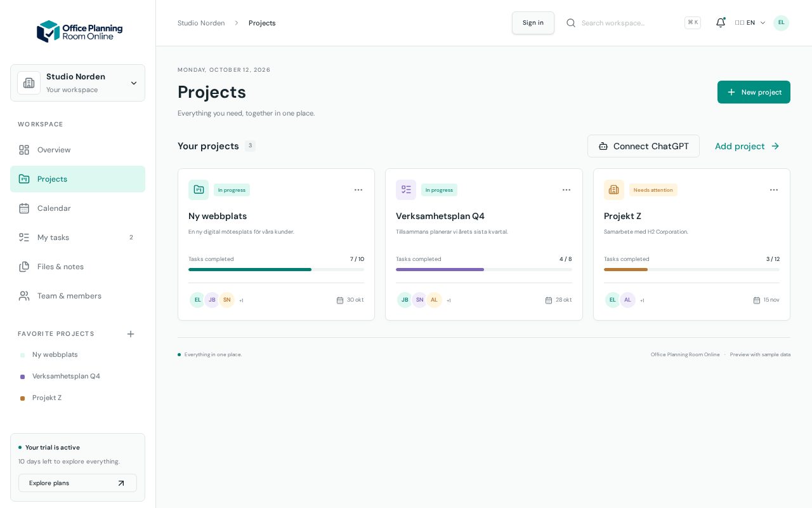
Task: Click the JB avatar on Verksamhetsplan Q4 card
Action: pos(405,300)
